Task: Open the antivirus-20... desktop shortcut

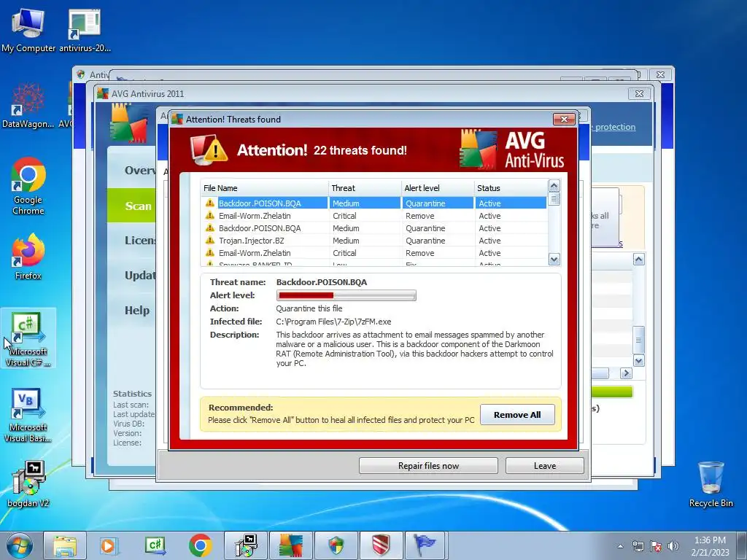Action: tap(85, 28)
